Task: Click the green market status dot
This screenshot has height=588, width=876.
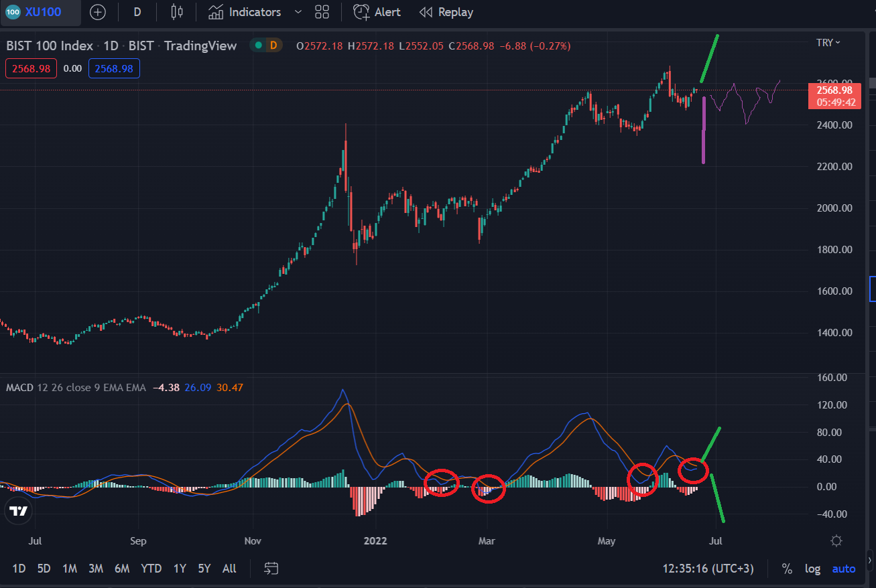Action: pos(257,46)
